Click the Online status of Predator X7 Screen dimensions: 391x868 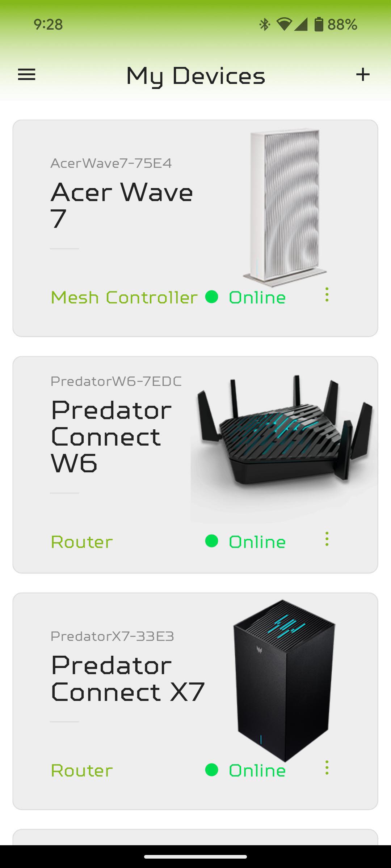[x=257, y=770]
